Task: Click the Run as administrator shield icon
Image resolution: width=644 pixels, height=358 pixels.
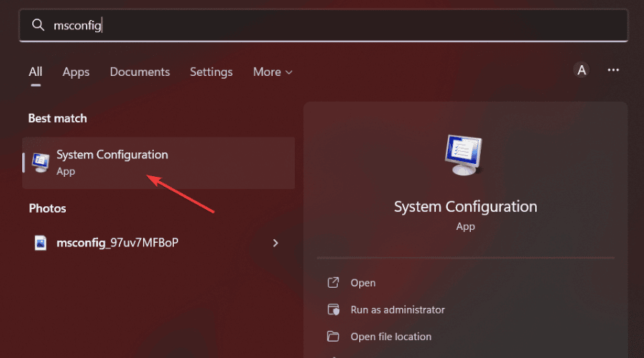Action: 333,309
